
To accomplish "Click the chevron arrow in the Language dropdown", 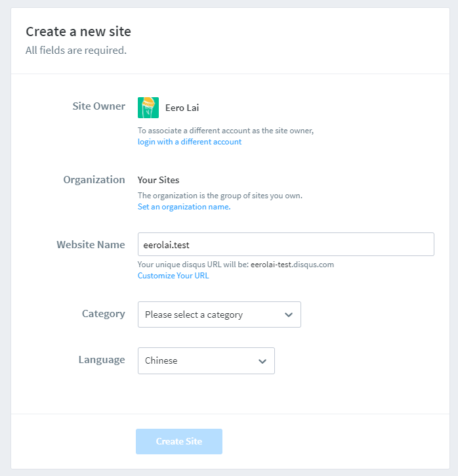I will [262, 361].
